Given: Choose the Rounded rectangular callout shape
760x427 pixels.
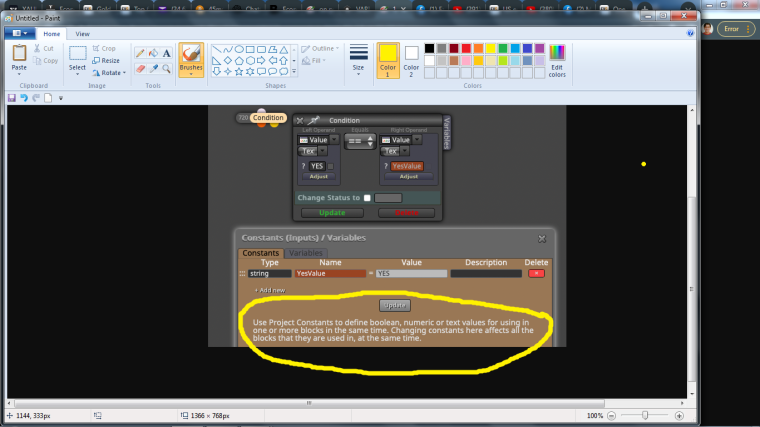Looking at the screenshot, I should pyautogui.click(x=261, y=71).
